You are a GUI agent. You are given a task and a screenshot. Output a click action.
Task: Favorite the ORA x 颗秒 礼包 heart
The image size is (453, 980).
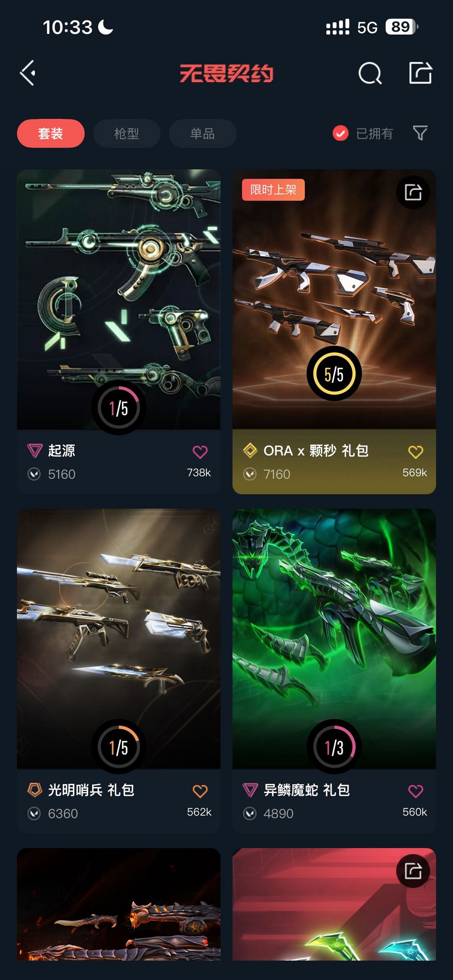tap(415, 452)
